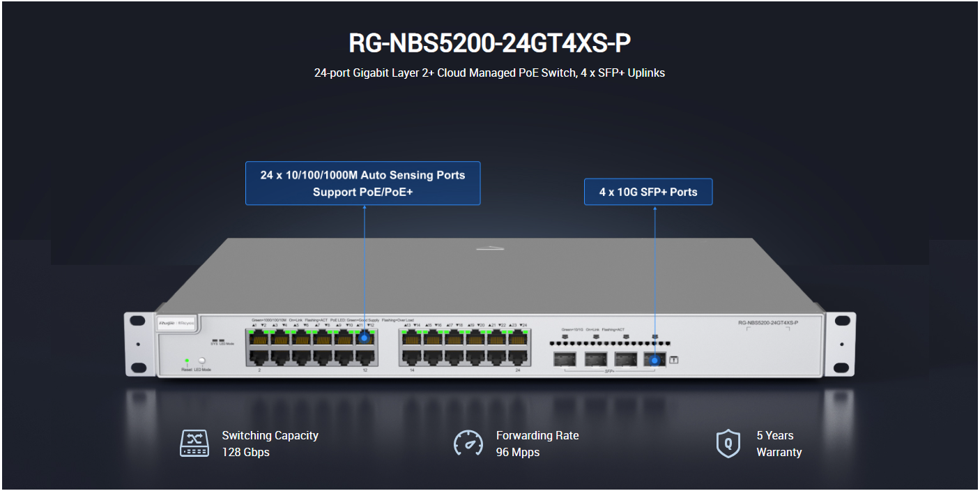Click the Forwarding Rate speedometer icon
Screen dimensions: 980x491
(x=468, y=444)
